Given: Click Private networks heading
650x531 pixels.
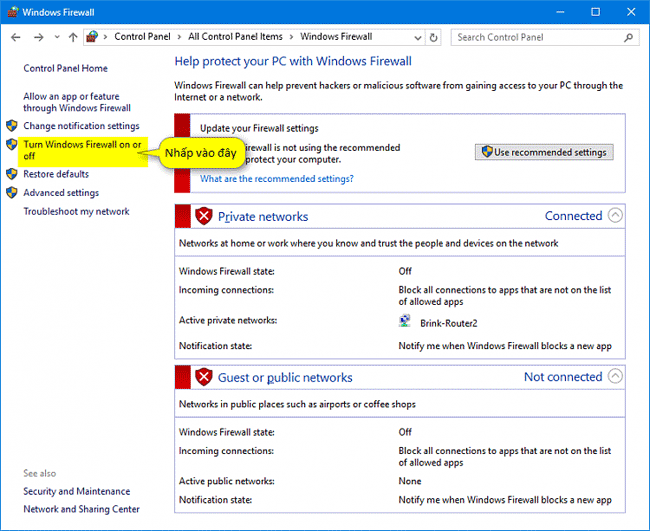Looking at the screenshot, I should pos(263,216).
